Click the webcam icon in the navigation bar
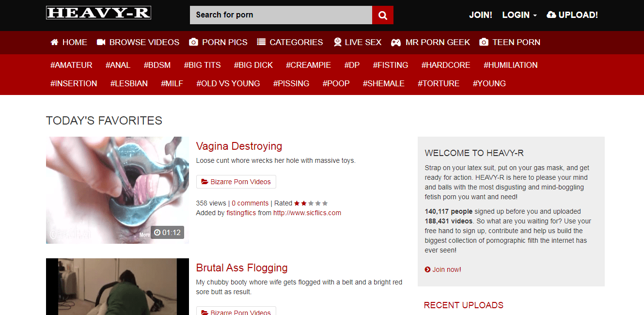This screenshot has height=315, width=644. point(338,42)
